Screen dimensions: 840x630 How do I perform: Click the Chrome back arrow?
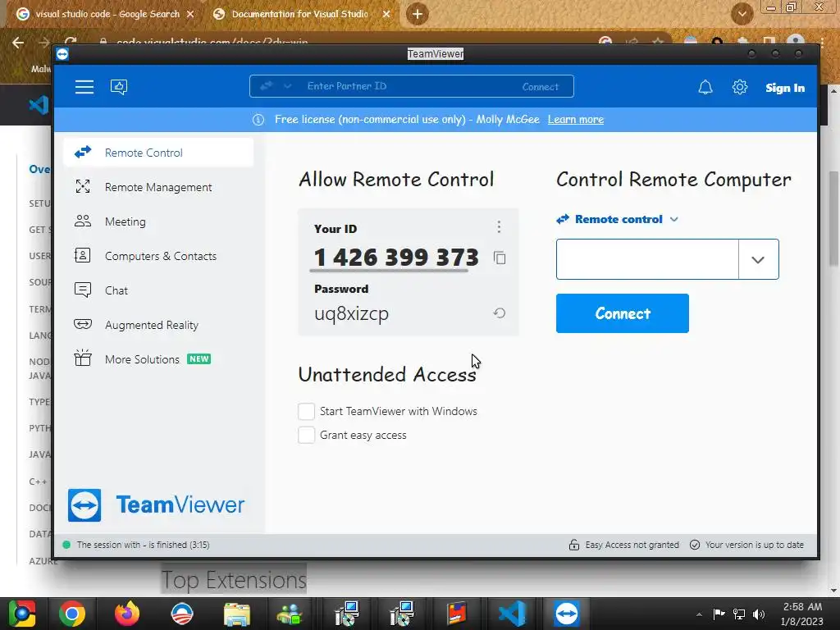coord(18,43)
